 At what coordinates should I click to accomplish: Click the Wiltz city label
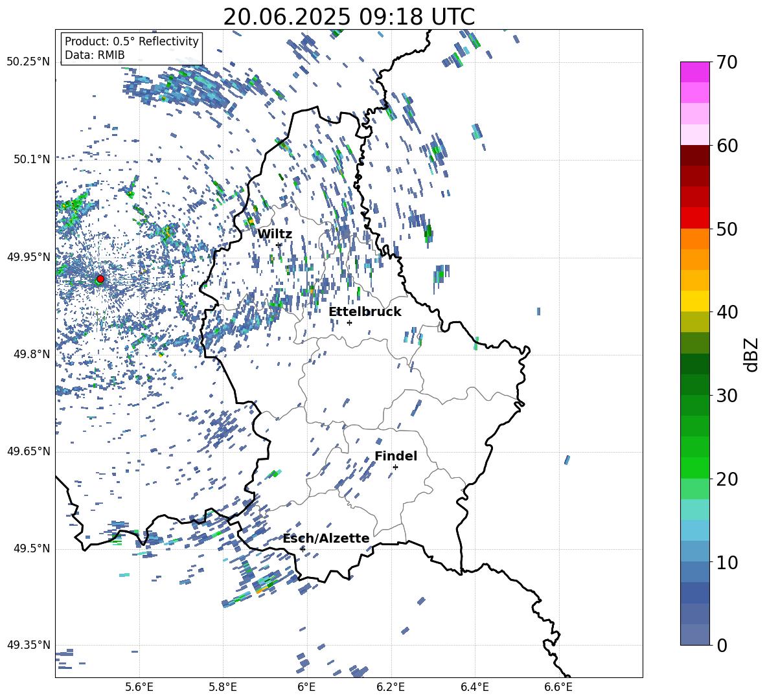[x=275, y=234]
